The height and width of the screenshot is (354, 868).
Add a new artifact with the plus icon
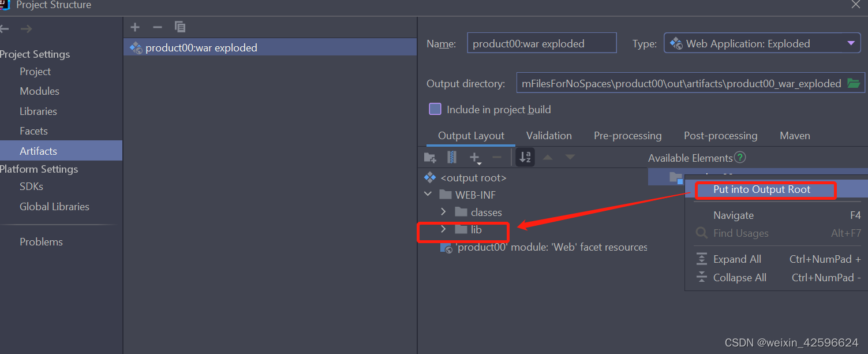point(134,27)
